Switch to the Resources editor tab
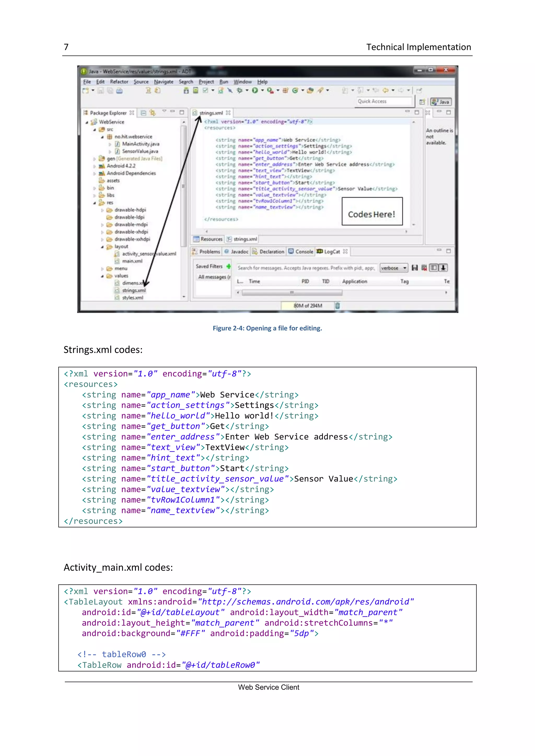This screenshot has height=756, width=535. pyautogui.click(x=208, y=239)
